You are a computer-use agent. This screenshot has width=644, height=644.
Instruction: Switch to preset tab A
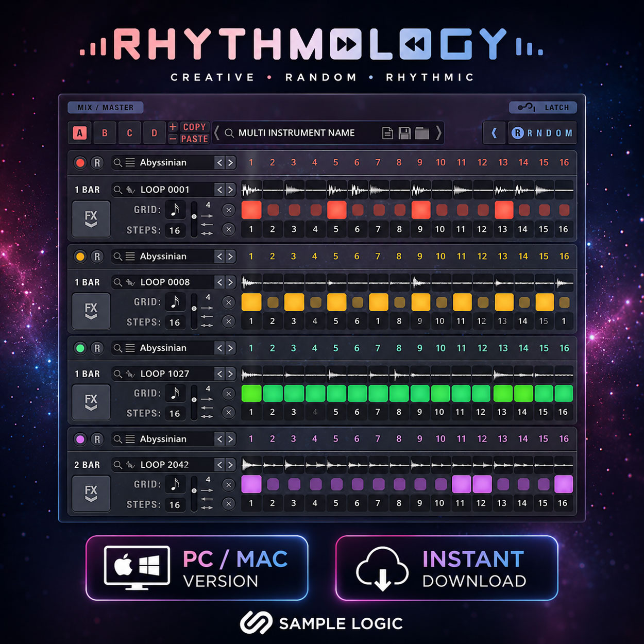tap(80, 133)
